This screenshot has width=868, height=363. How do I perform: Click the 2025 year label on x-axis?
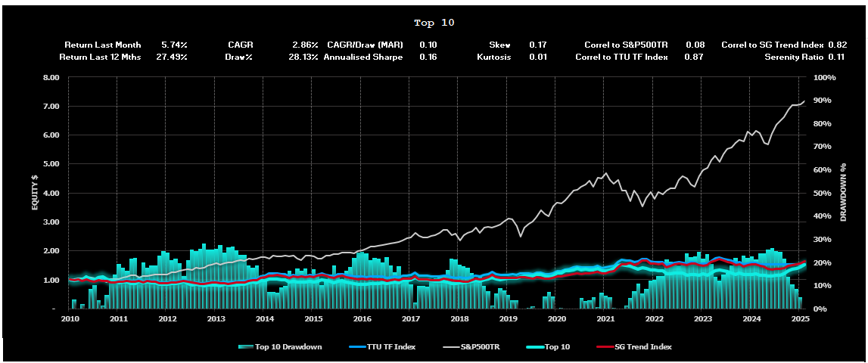click(x=800, y=319)
